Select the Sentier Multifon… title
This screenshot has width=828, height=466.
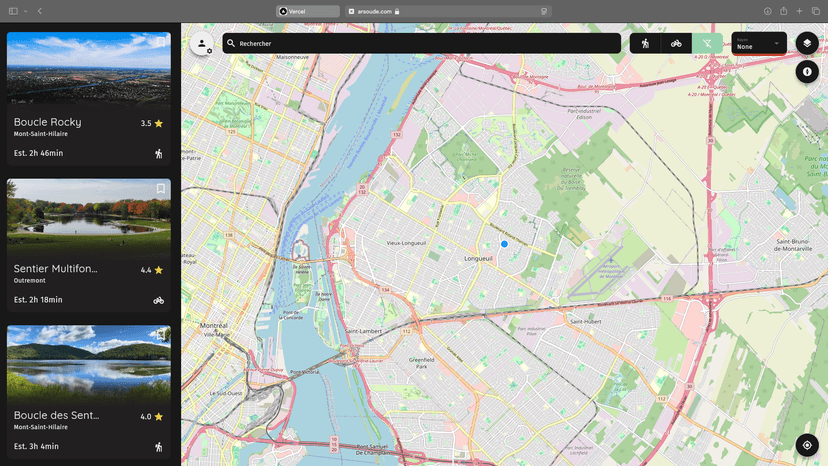(55, 268)
